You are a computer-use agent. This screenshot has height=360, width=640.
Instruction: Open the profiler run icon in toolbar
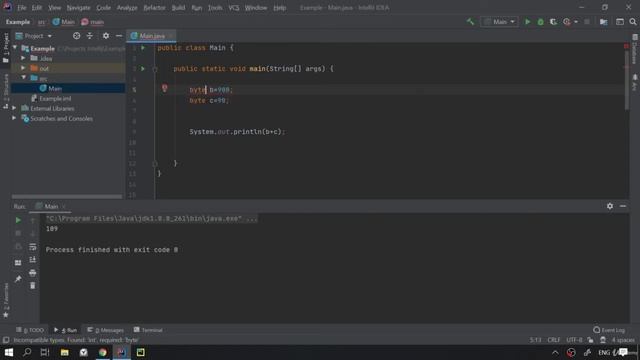point(567,22)
